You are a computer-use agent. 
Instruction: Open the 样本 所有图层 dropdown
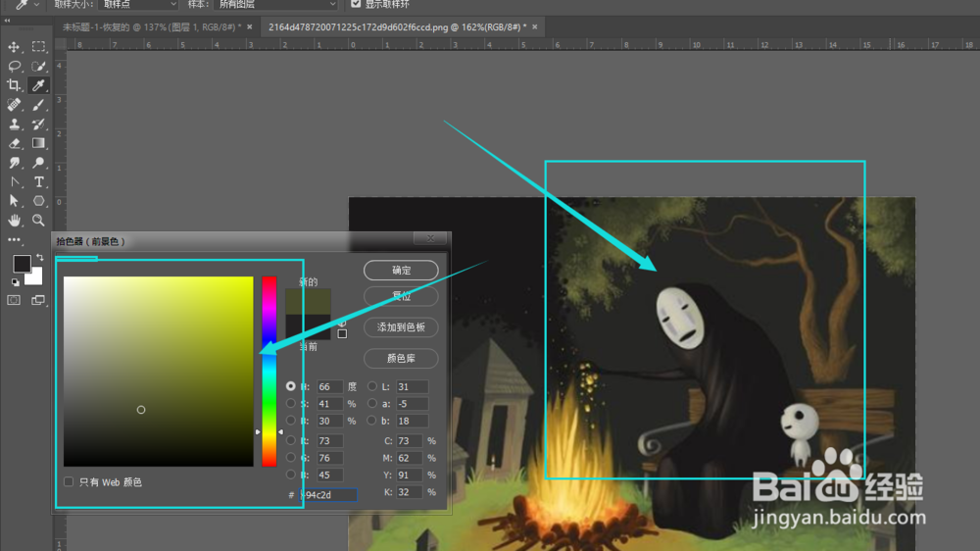(x=275, y=4)
